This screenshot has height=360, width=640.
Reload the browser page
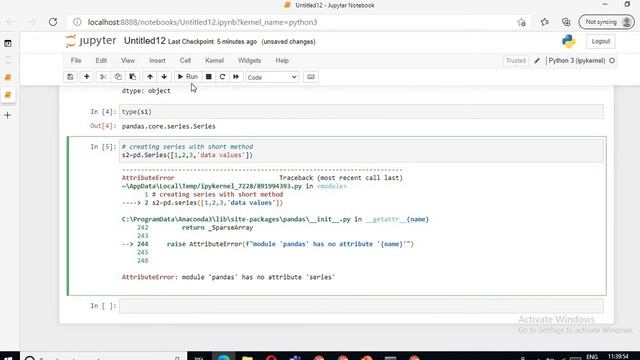[x=53, y=22]
